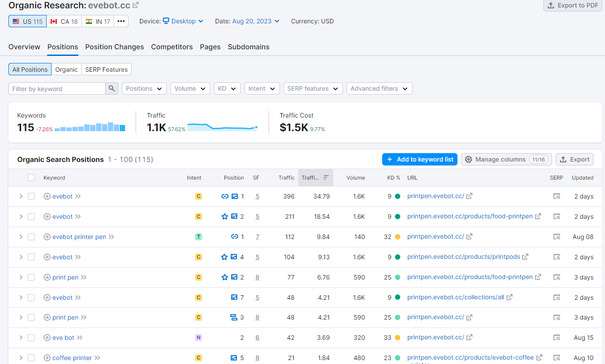This screenshot has height=364, width=605.
Task: Click the more databases ellipsis button
Action: pyautogui.click(x=121, y=21)
